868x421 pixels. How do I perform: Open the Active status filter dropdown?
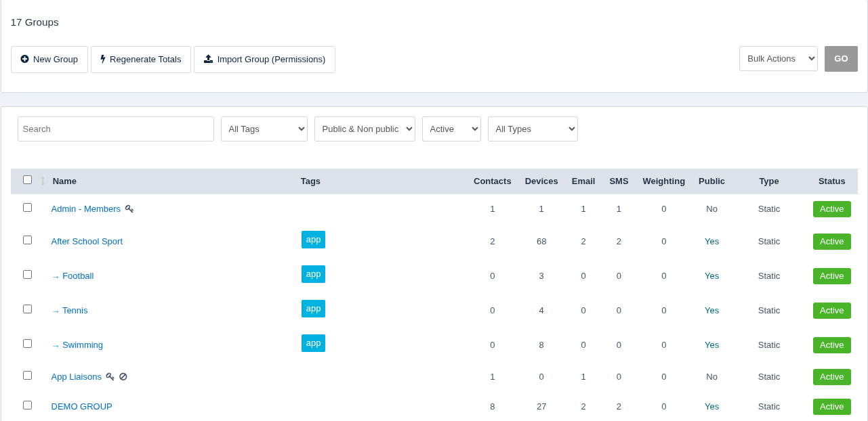click(451, 129)
